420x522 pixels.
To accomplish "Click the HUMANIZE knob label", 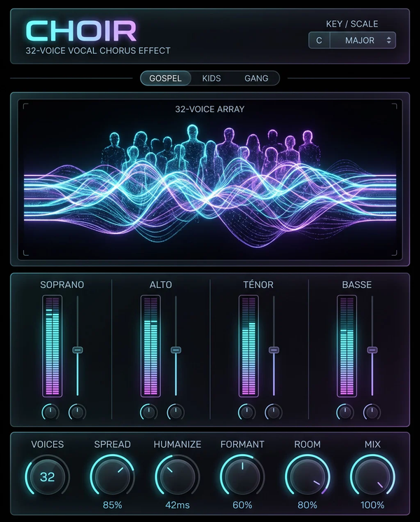I will (177, 444).
